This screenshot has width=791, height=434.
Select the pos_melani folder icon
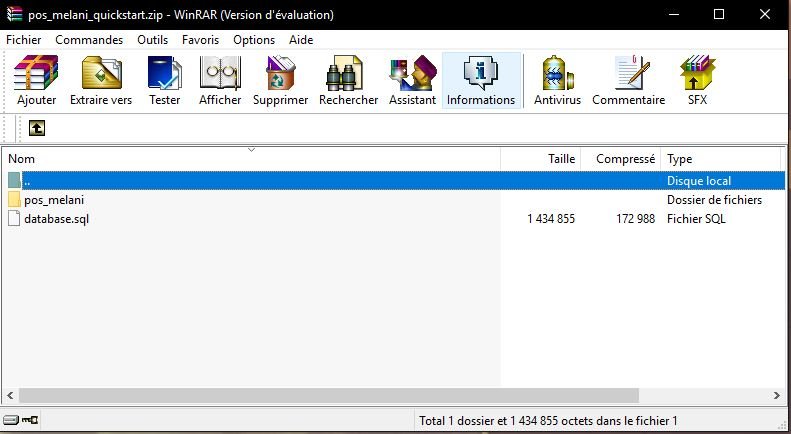pos(14,200)
